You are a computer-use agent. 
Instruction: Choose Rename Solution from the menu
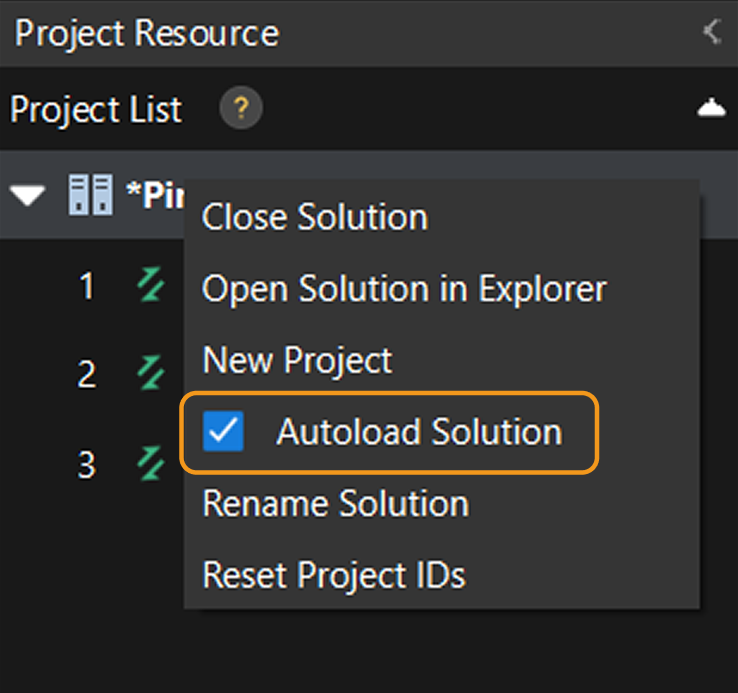[335, 503]
